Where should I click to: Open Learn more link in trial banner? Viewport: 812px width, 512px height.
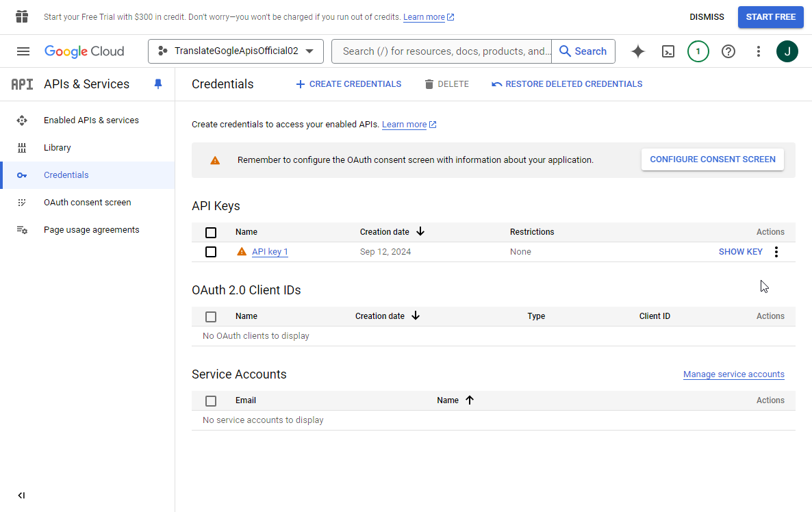click(x=429, y=17)
